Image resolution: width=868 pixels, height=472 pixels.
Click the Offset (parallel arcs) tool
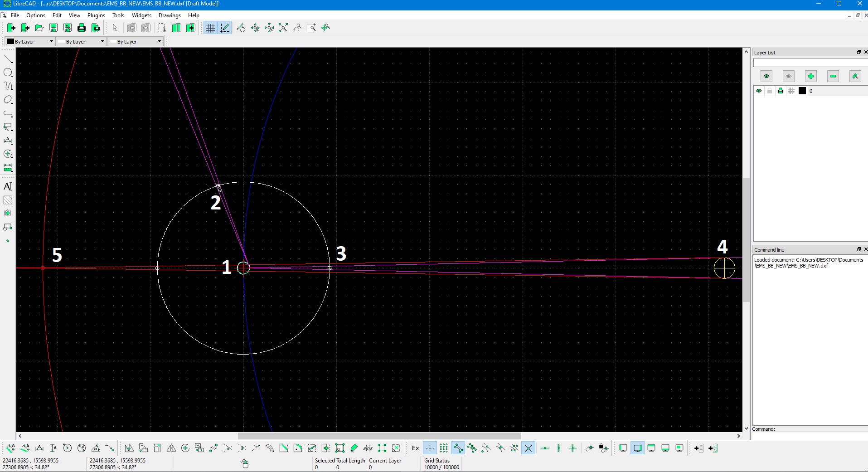[x=270, y=448]
